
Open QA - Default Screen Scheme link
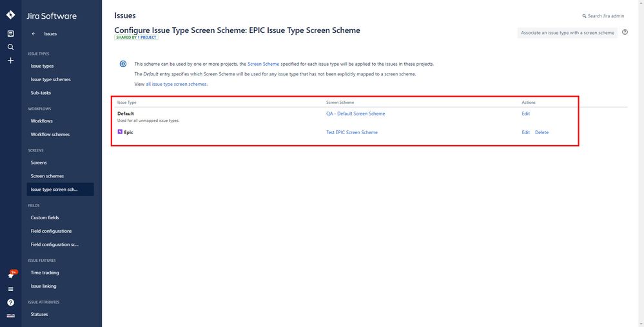coord(356,114)
